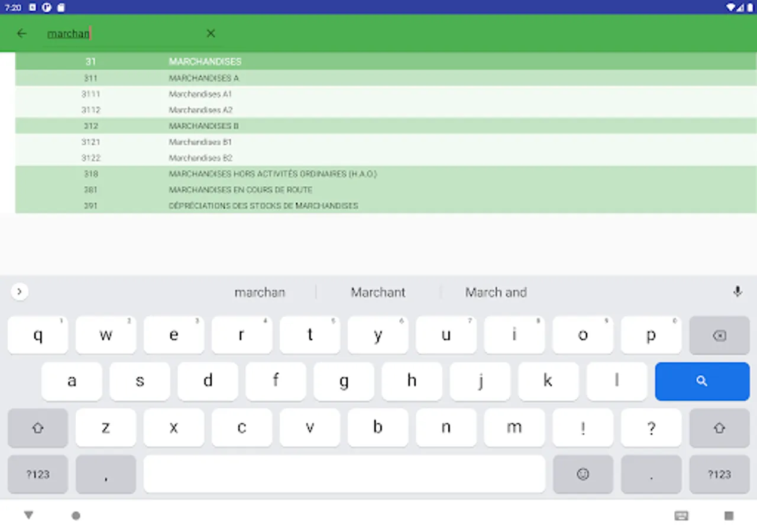Tap the back arrow in the search bar
757x532 pixels.
pyautogui.click(x=22, y=34)
